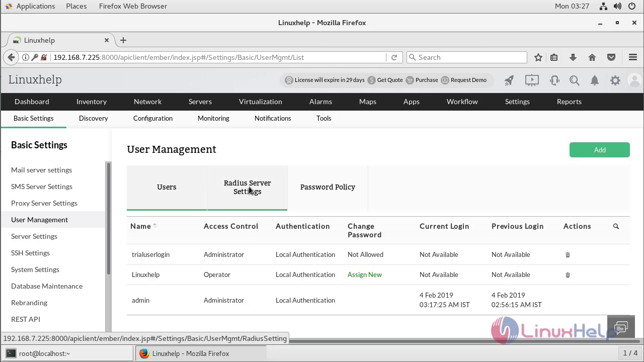
Task: Open the table search magnifier icon
Action: [x=616, y=226]
